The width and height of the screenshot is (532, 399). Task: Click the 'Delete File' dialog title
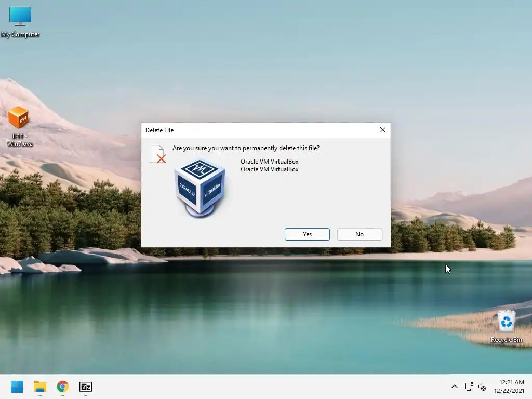pos(159,130)
